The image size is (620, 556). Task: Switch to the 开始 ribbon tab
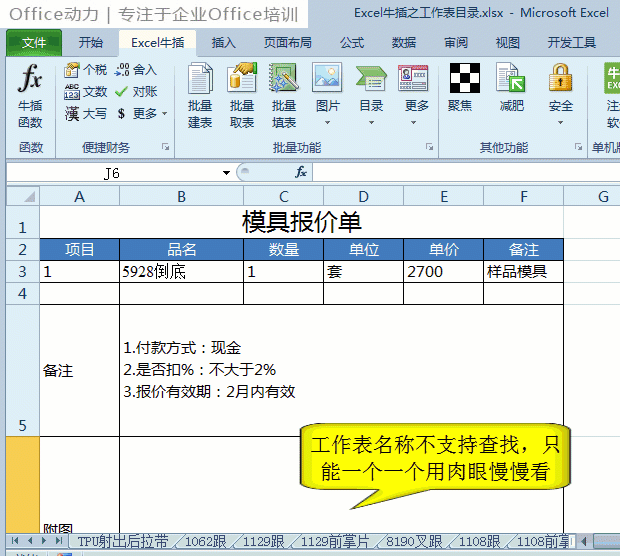pyautogui.click(x=91, y=42)
